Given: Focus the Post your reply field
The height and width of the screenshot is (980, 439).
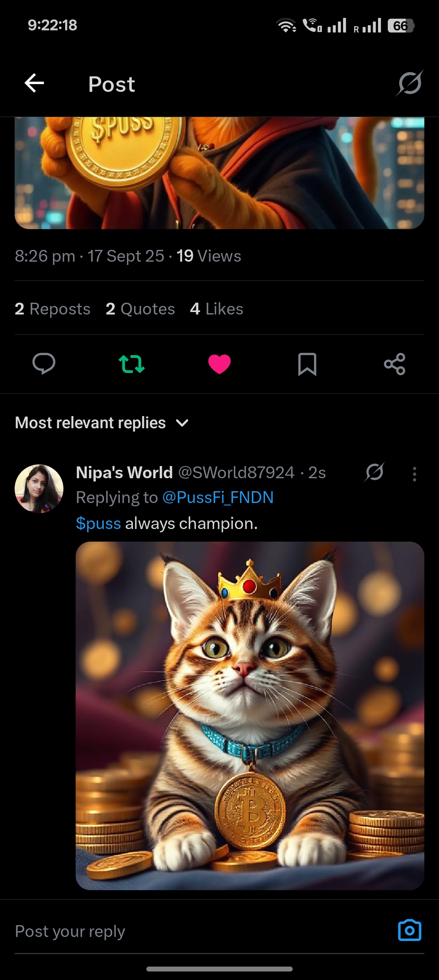Looking at the screenshot, I should [195, 931].
